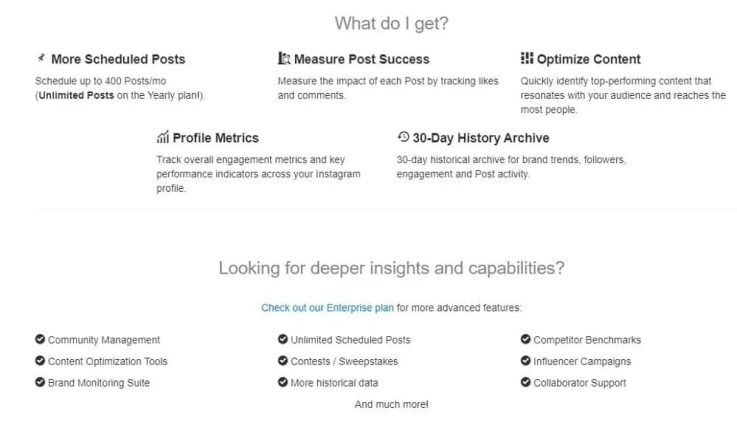This screenshot has height=430, width=737.
Task: Click the checkmark icon for Brand Monitoring Suite
Action: (40, 382)
